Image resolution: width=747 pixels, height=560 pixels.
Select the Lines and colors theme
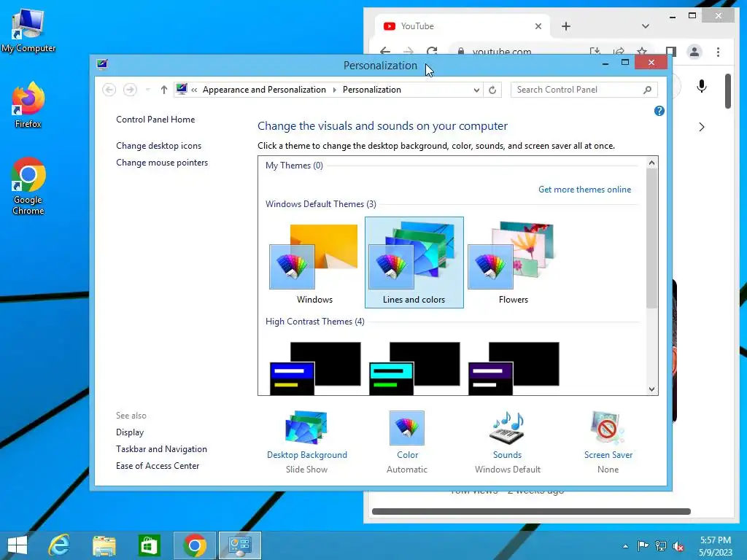[x=414, y=262]
